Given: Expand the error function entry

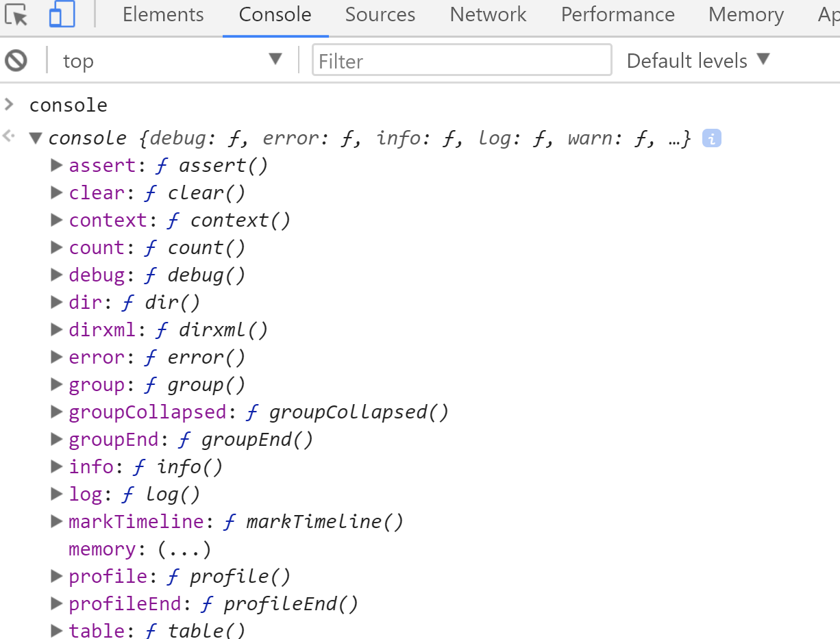Looking at the screenshot, I should tap(58, 357).
